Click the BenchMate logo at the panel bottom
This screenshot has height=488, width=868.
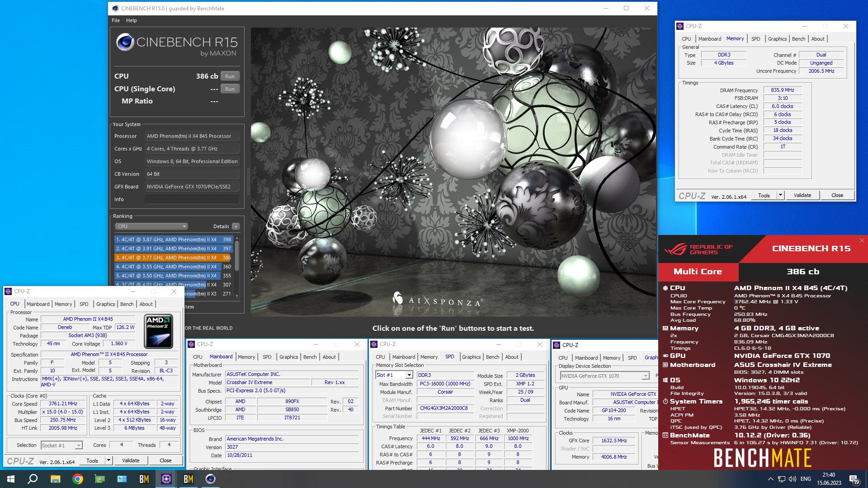pyautogui.click(x=762, y=458)
